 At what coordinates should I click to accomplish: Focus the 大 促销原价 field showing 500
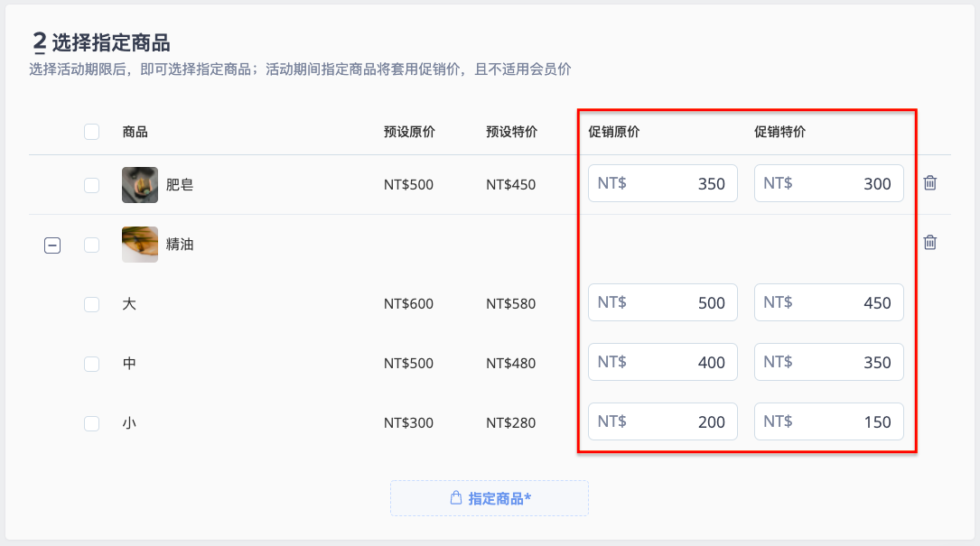click(662, 302)
